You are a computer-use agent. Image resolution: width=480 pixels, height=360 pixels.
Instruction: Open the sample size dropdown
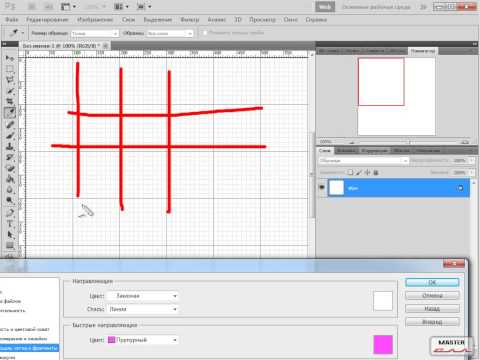tap(95, 33)
